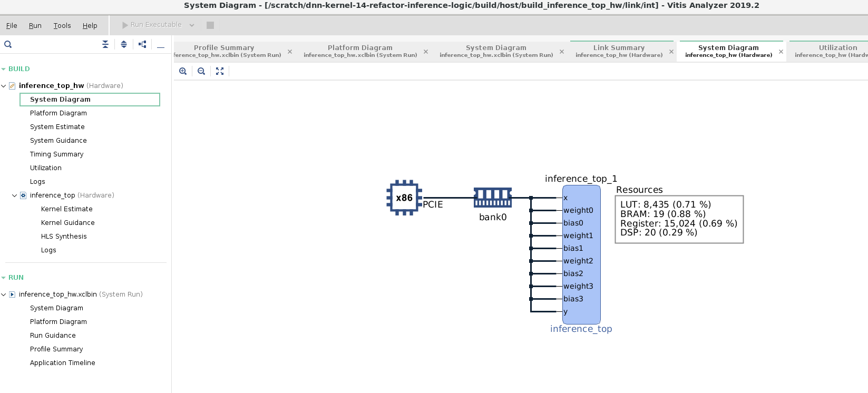Click the collapse all tree icon
The image size is (868, 393).
(x=105, y=44)
